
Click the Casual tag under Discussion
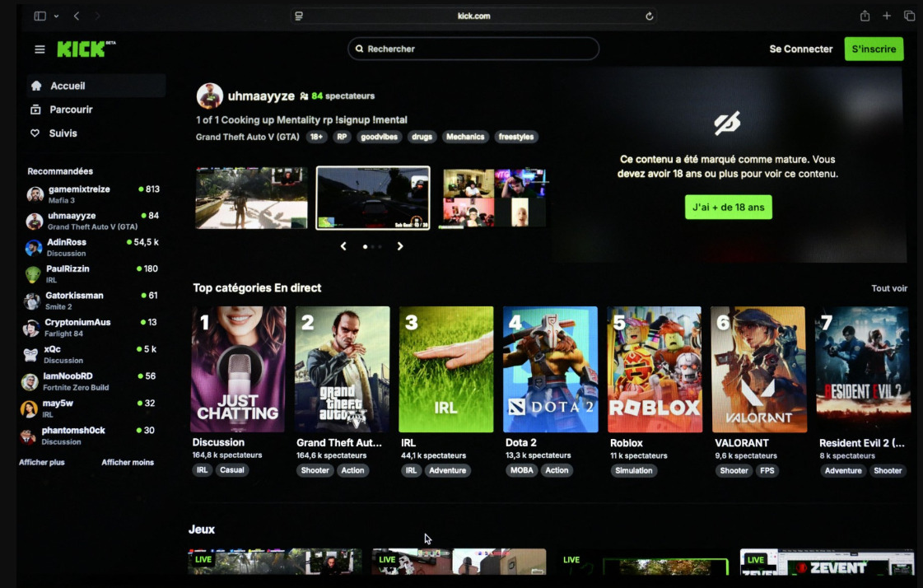pyautogui.click(x=232, y=469)
